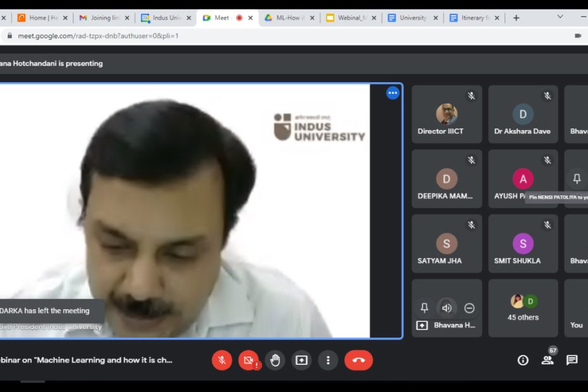This screenshot has height=392, width=588.
Task: Raise your hand in the meeting
Action: [274, 360]
